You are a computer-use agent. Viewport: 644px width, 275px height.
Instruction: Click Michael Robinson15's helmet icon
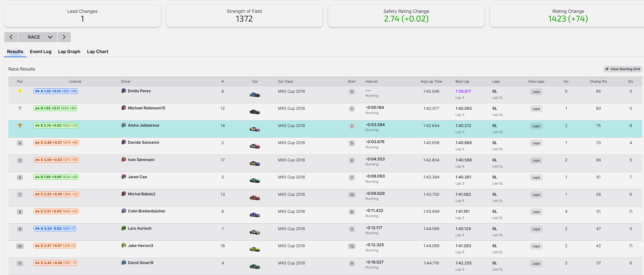123,108
